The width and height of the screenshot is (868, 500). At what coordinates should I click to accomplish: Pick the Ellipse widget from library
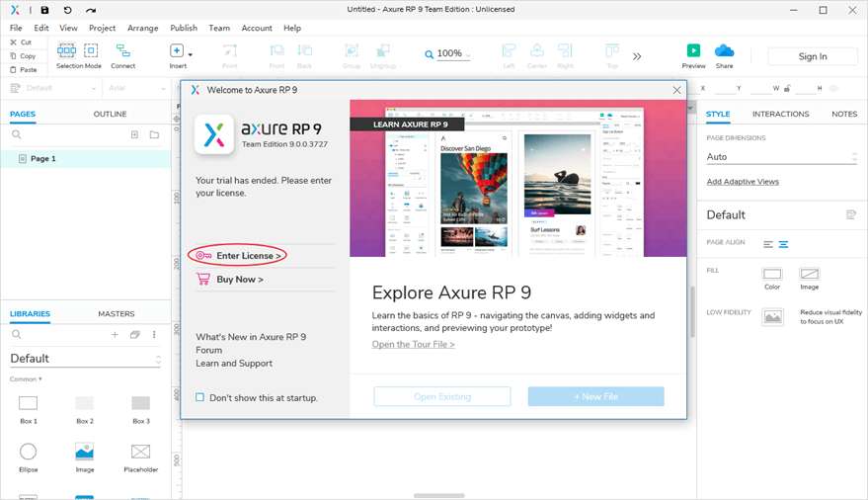[x=29, y=451]
